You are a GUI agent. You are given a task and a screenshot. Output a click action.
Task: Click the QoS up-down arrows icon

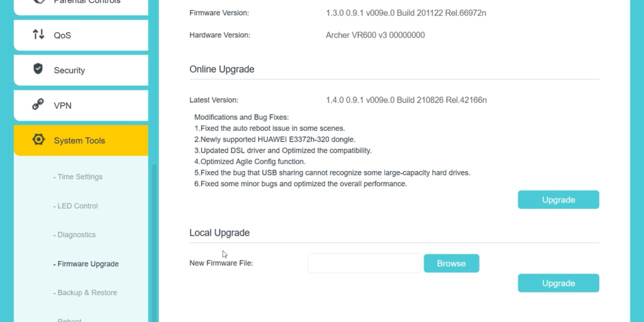[38, 35]
